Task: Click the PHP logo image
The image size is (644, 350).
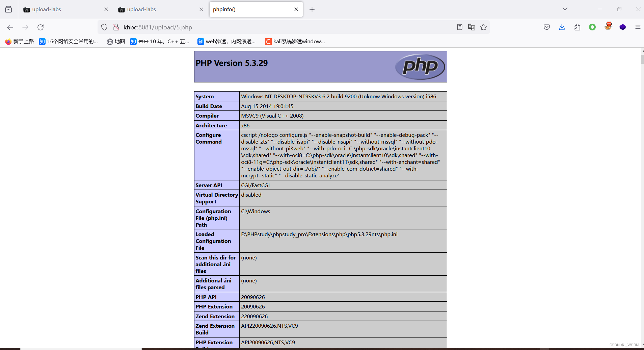Action: pos(420,67)
